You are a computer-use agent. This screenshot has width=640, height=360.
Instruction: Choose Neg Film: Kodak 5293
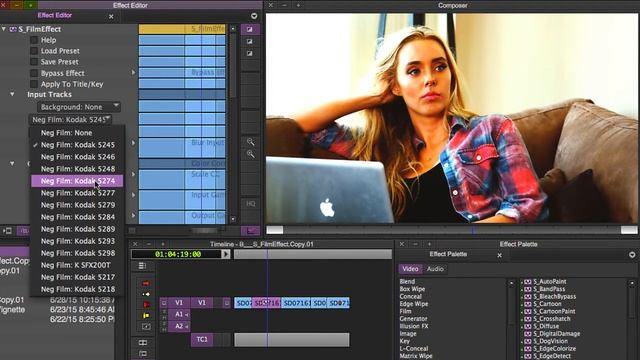pos(77,241)
